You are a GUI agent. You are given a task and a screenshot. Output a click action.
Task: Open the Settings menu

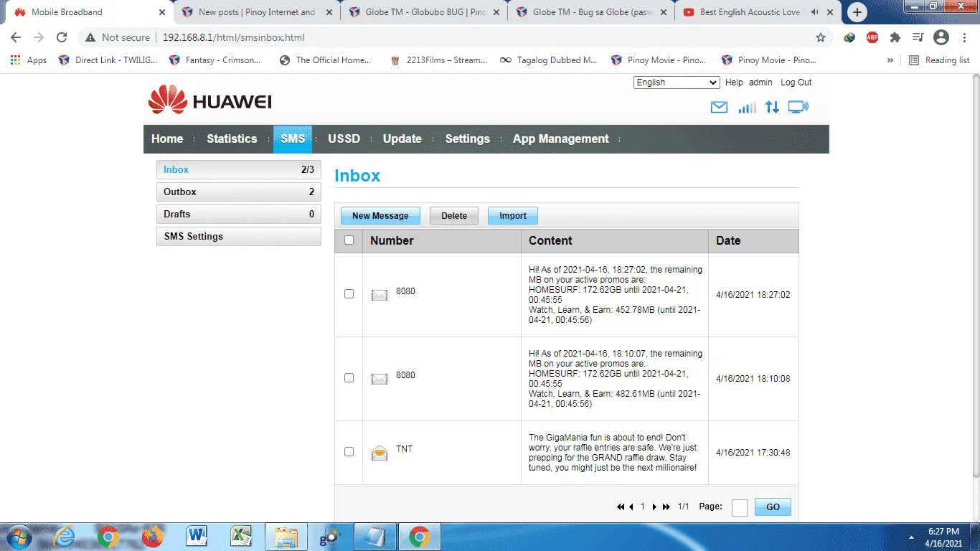click(468, 139)
